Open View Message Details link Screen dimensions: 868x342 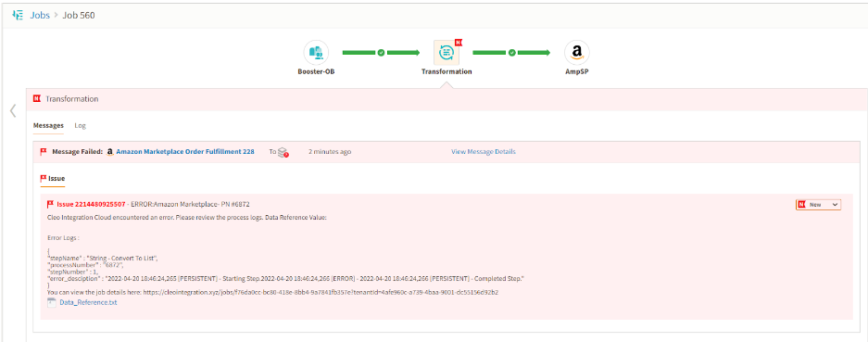click(484, 151)
